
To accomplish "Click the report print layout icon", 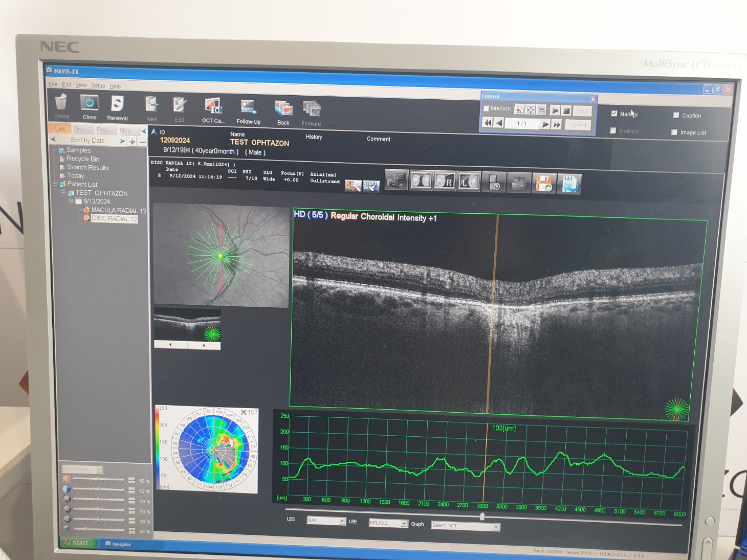I will (x=396, y=181).
